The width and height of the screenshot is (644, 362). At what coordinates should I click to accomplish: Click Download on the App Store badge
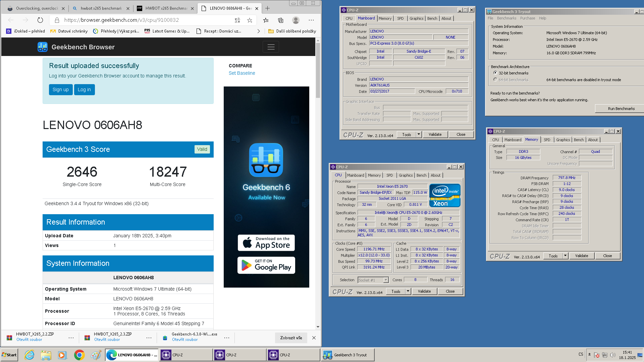click(x=266, y=243)
